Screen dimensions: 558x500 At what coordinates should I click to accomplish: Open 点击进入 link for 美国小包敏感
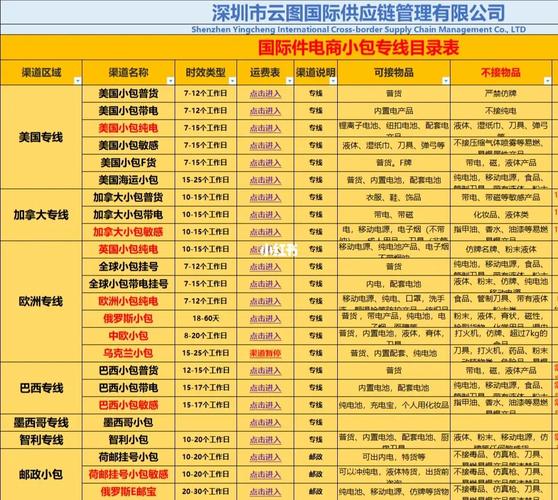coord(265,146)
